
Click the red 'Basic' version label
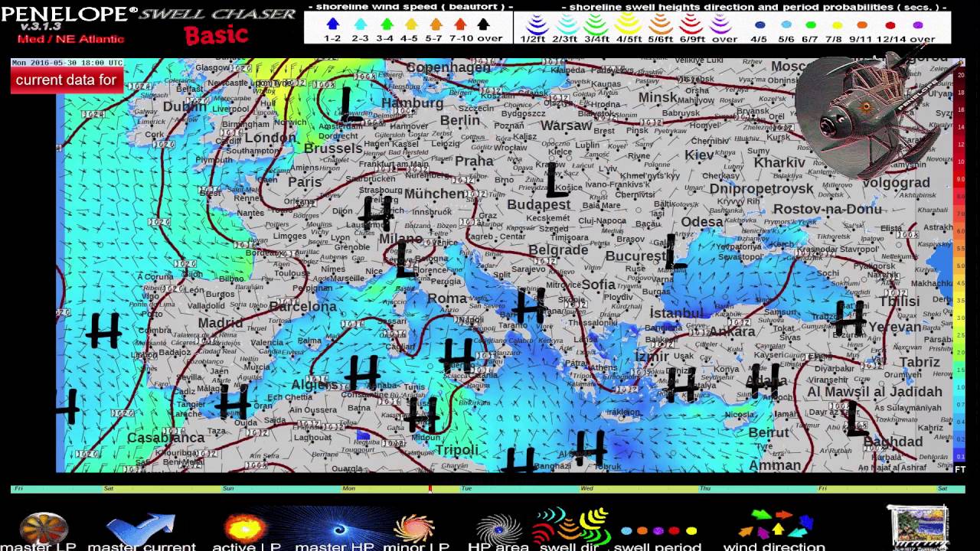(x=217, y=35)
